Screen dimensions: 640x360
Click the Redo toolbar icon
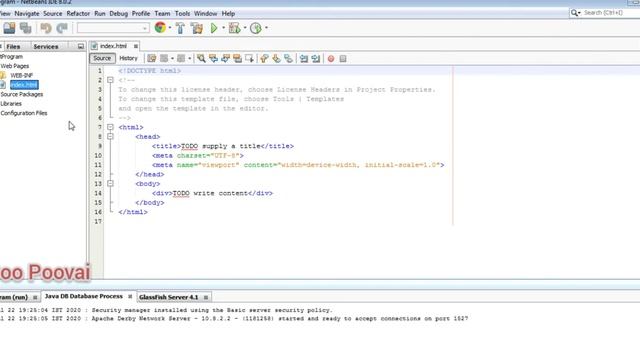click(62, 28)
